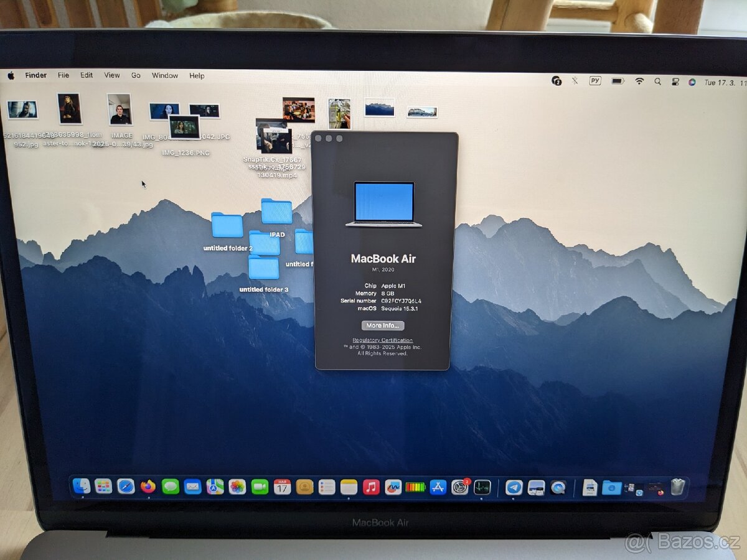Image resolution: width=747 pixels, height=560 pixels.
Task: Open Spotlight search magnifier in menu bar
Action: pyautogui.click(x=657, y=82)
